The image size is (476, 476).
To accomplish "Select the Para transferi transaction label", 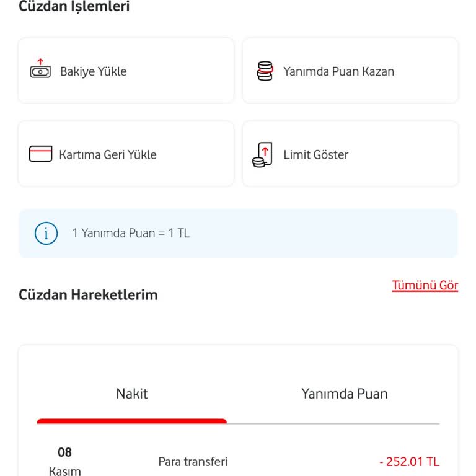I will [x=193, y=462].
